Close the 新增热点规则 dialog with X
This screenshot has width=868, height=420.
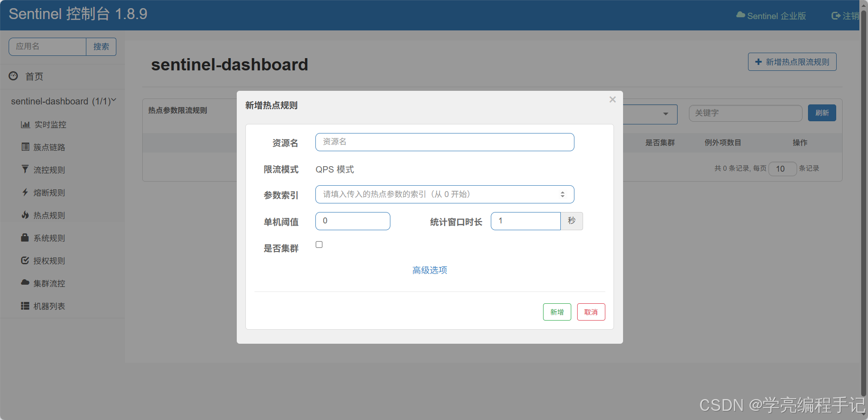click(613, 99)
